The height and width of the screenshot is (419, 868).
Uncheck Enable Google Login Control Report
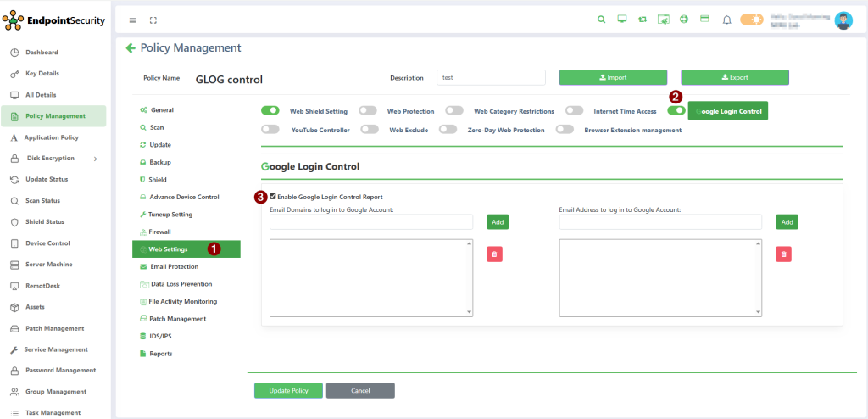coord(273,197)
